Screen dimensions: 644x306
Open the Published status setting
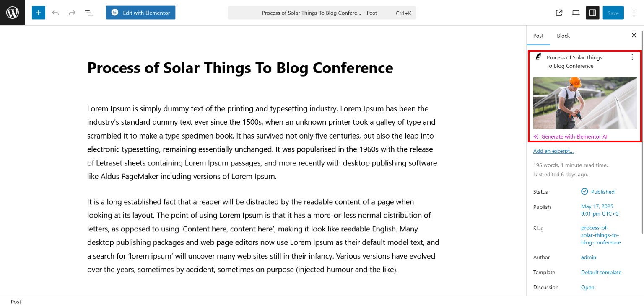pos(598,192)
